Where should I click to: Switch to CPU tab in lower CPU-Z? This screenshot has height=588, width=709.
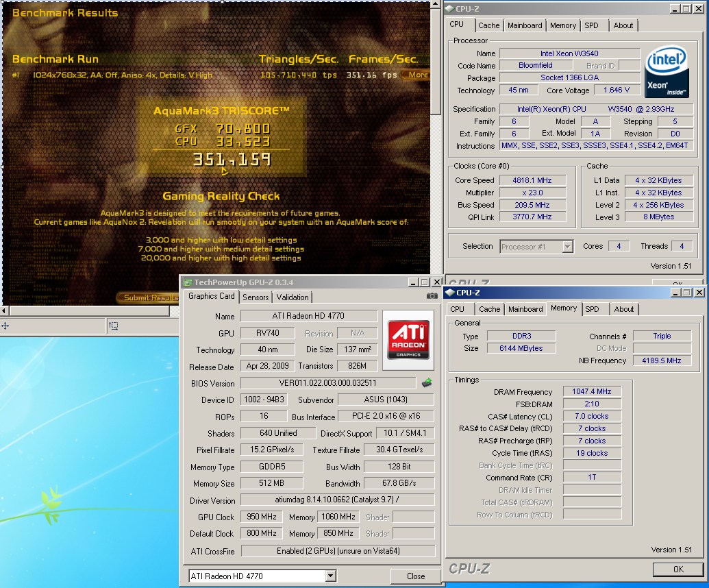[x=457, y=309]
